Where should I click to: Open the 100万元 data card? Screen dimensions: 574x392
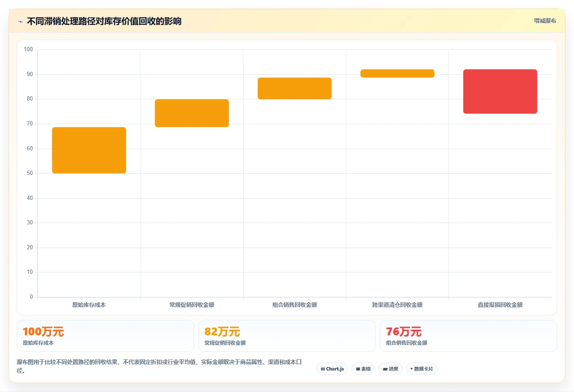[x=105, y=336]
